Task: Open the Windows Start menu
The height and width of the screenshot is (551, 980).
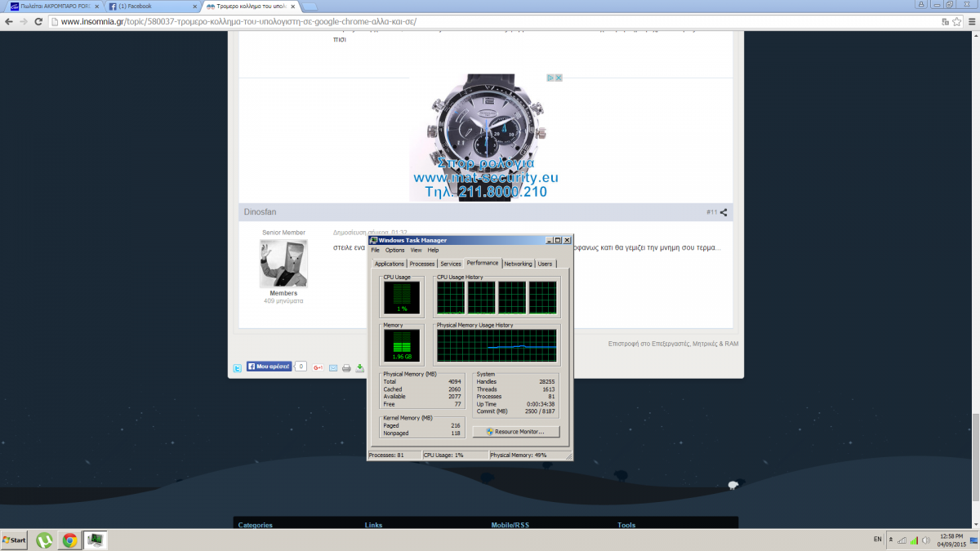Action: click(x=14, y=540)
